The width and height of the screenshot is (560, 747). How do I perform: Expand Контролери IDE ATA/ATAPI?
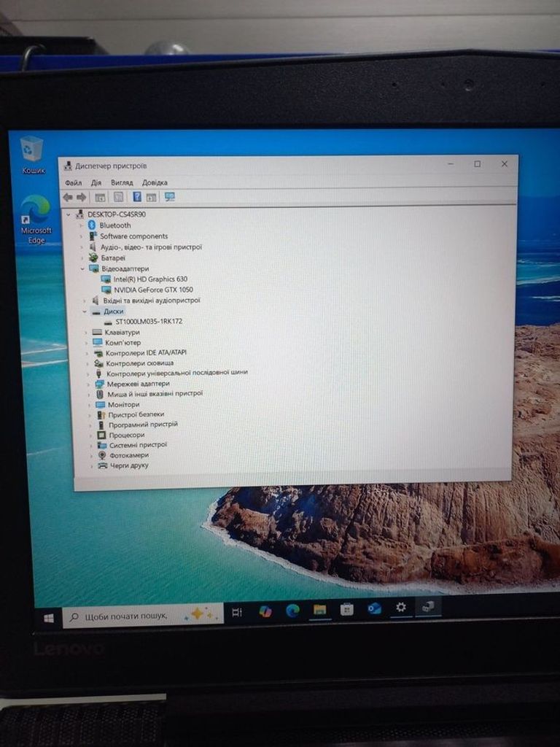pos(87,353)
